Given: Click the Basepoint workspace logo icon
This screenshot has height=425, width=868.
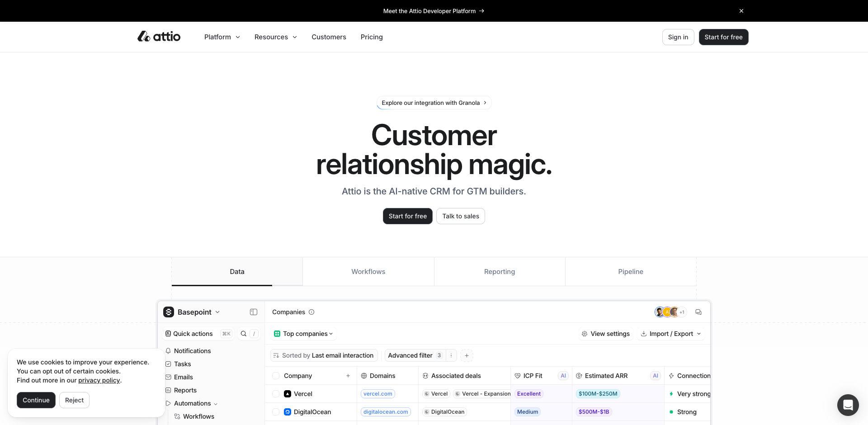Looking at the screenshot, I should [169, 312].
